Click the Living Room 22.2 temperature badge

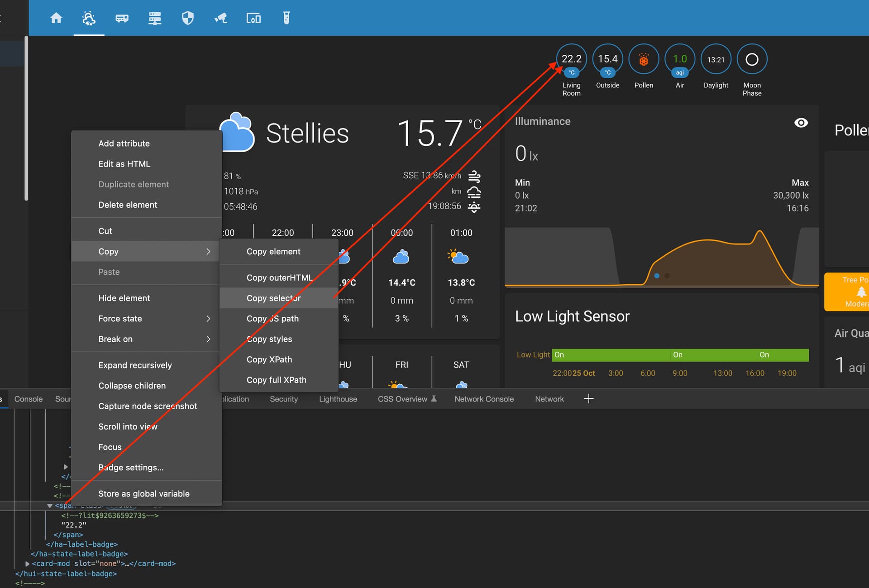(571, 59)
